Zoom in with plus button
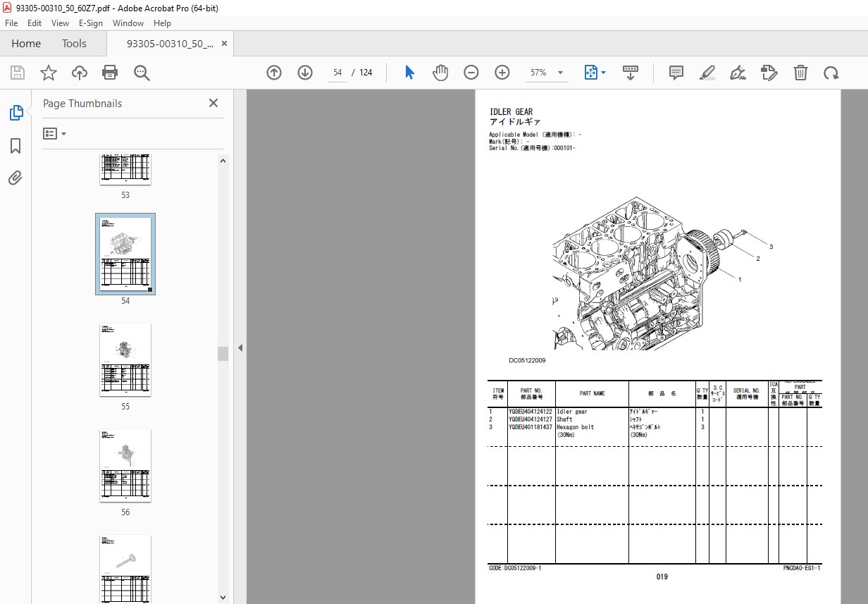The height and width of the screenshot is (604, 868). (502, 73)
